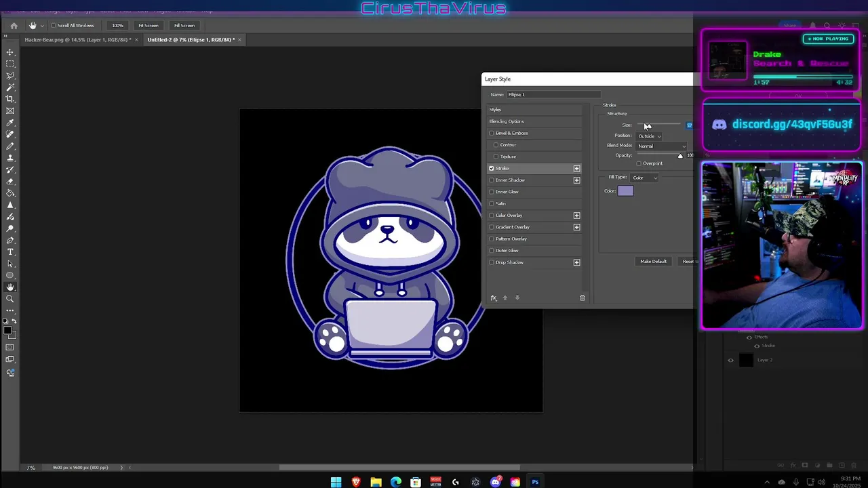Add another Drop Shadow with plus
The height and width of the screenshot is (488, 868).
tap(576, 262)
